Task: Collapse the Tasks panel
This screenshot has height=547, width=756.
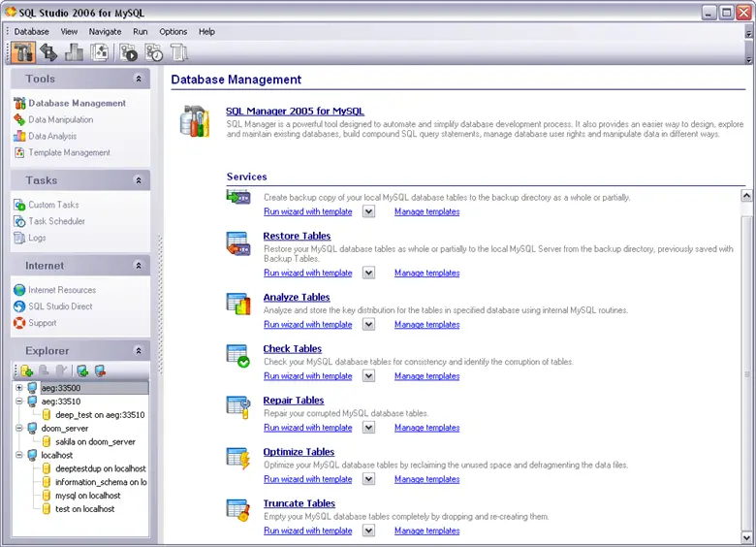Action: [x=139, y=180]
